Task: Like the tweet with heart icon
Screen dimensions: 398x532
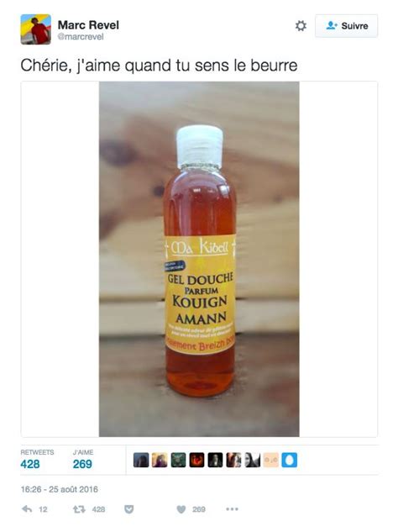Action: (x=181, y=509)
